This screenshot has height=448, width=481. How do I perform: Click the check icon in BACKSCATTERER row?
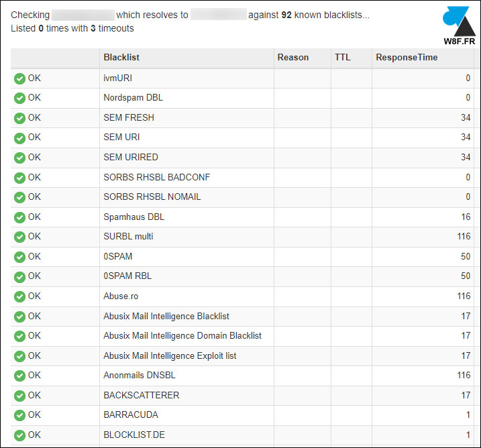[x=19, y=396]
